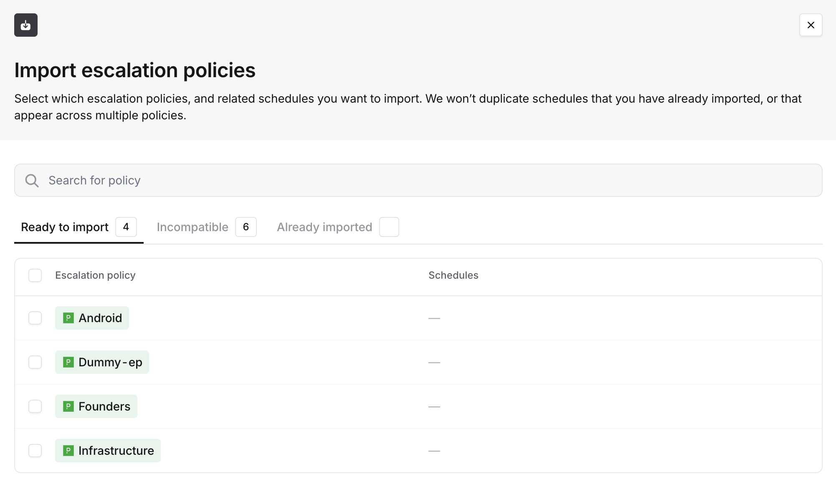This screenshot has height=504, width=836.
Task: Click the Schedules column header
Action: (453, 275)
